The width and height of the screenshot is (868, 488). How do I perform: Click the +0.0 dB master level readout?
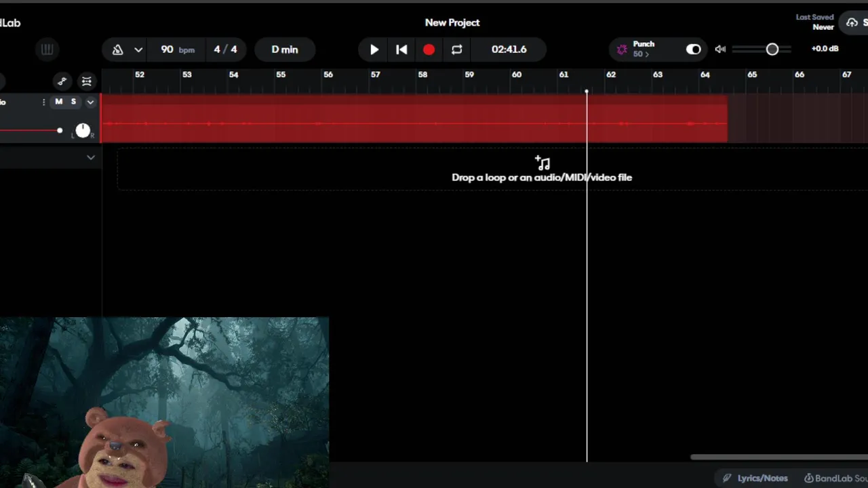pyautogui.click(x=825, y=49)
